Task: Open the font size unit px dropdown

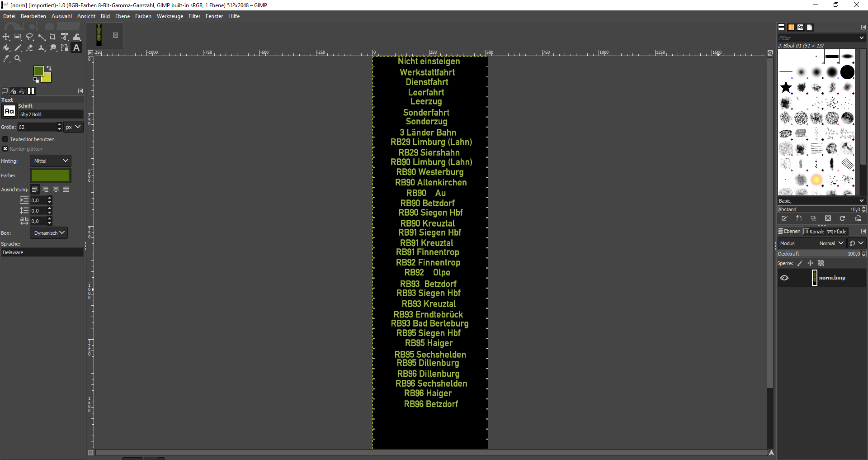Action: pyautogui.click(x=73, y=127)
